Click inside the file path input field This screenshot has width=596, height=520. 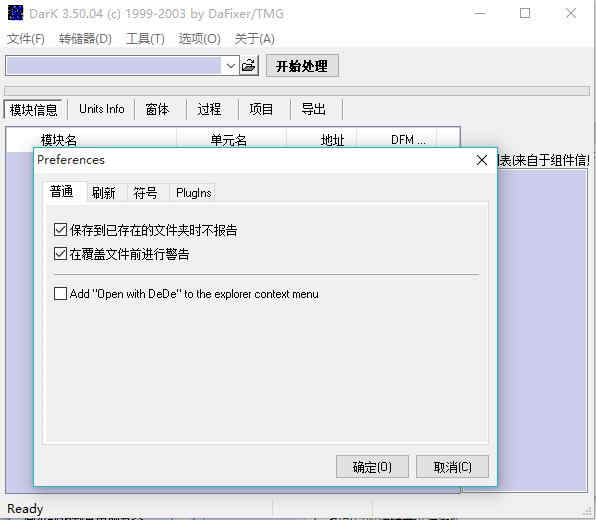(x=114, y=66)
